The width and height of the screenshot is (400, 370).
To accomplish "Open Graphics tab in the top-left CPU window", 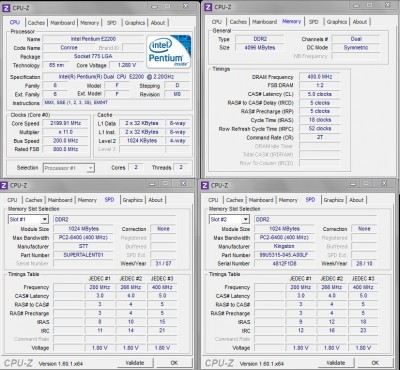I will coord(135,23).
